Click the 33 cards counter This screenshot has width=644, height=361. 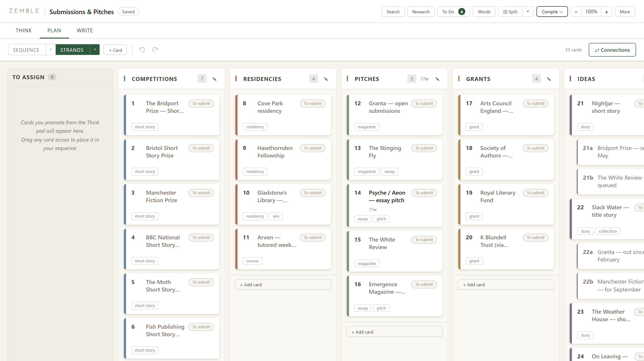pyautogui.click(x=573, y=50)
